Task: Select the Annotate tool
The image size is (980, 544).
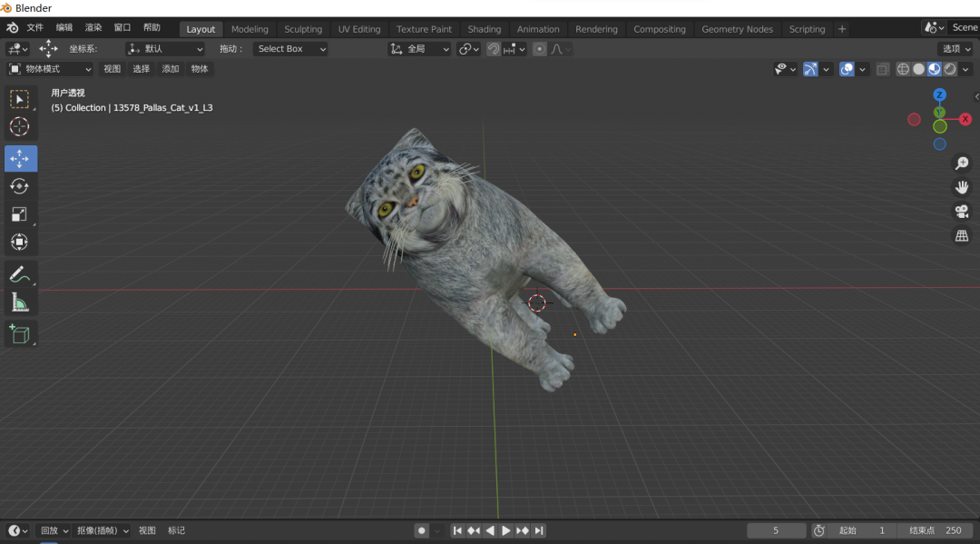Action: pos(19,274)
